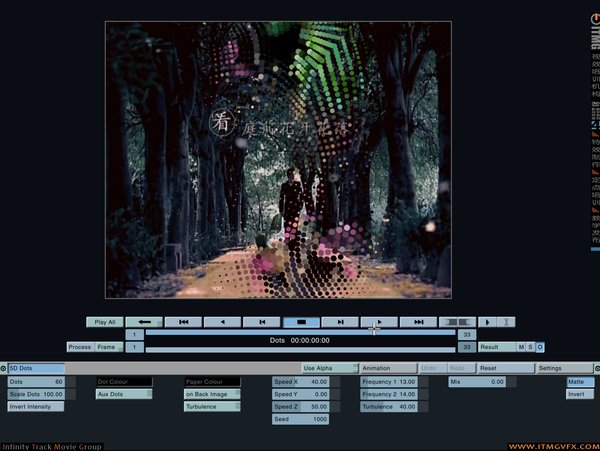Image resolution: width=600 pixels, height=451 pixels.
Task: Click the Redo button
Action: (x=462, y=368)
